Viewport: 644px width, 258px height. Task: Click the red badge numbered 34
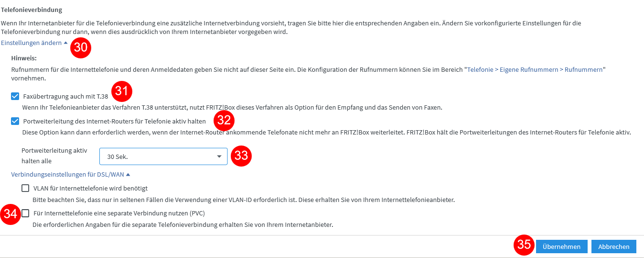pos(11,214)
